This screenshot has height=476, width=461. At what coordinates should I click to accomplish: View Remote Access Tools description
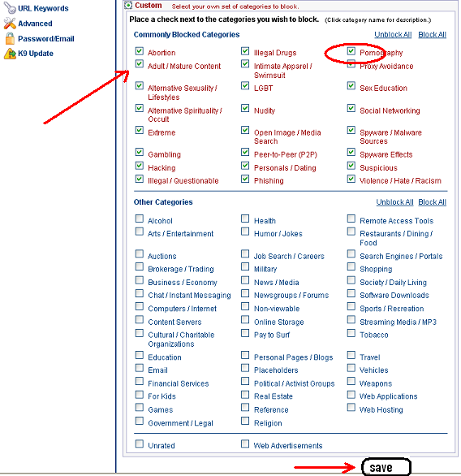(x=396, y=221)
